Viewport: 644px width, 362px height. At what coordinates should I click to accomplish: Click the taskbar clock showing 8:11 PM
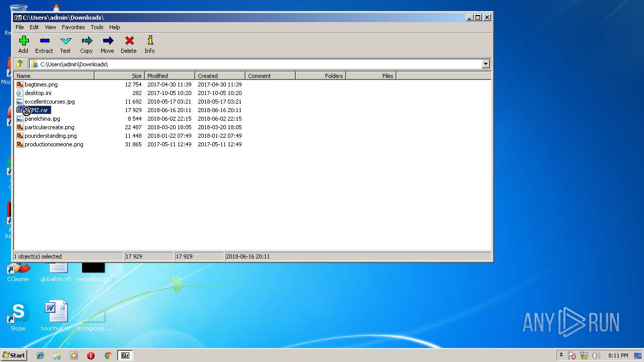[618, 355]
